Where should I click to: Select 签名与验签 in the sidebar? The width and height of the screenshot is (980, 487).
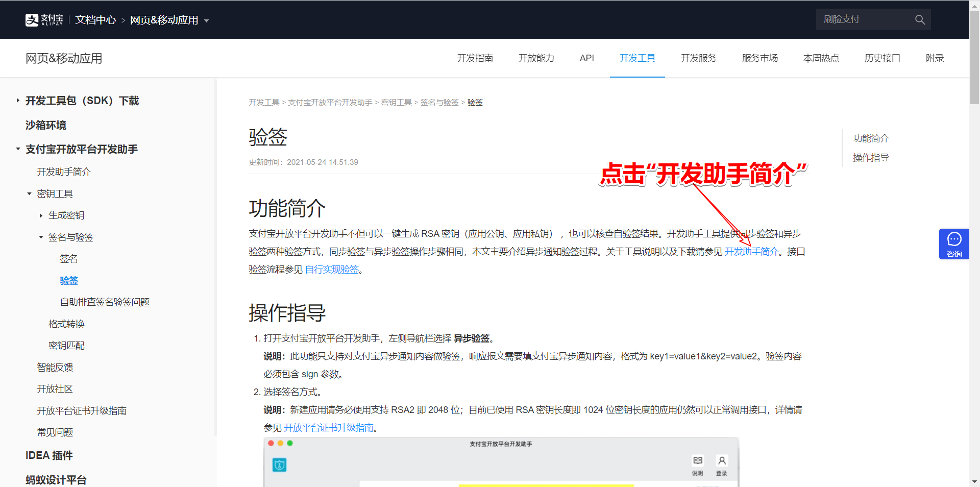(71, 237)
